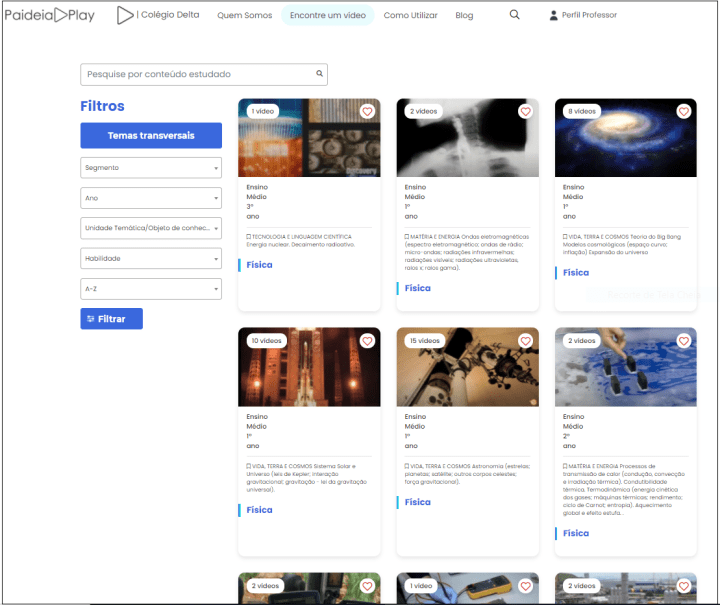720x605 pixels.
Task: Open the galaxy thumbnail with 8 vídeos
Action: point(625,140)
